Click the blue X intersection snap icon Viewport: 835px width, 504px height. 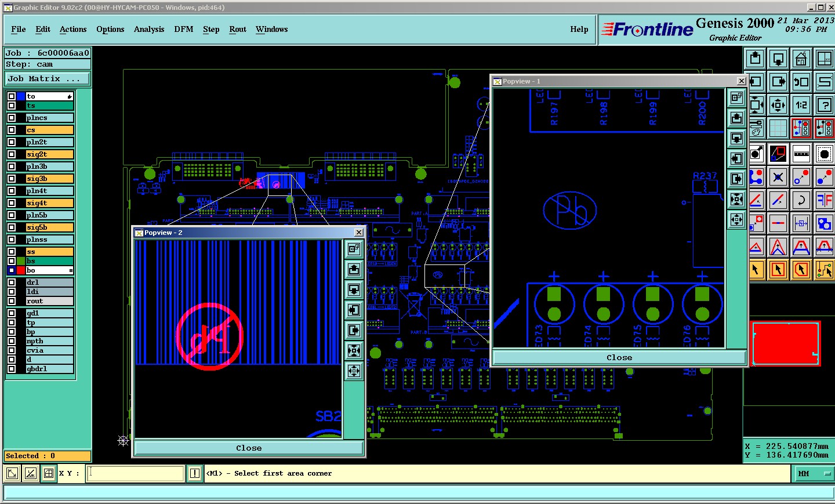click(x=778, y=177)
